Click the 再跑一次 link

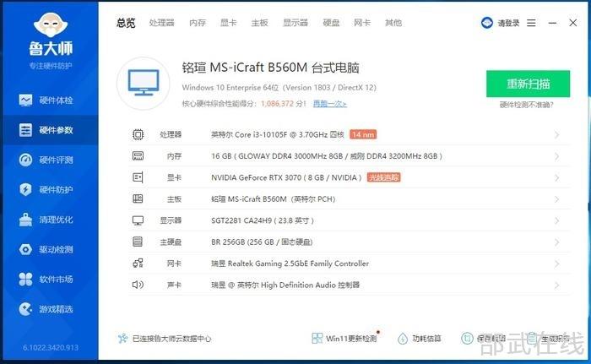tap(329, 104)
